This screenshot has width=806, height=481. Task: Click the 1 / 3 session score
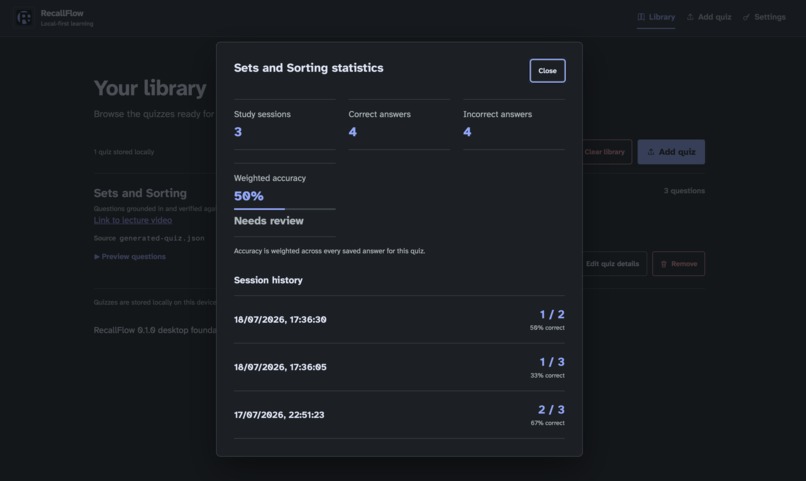[552, 362]
